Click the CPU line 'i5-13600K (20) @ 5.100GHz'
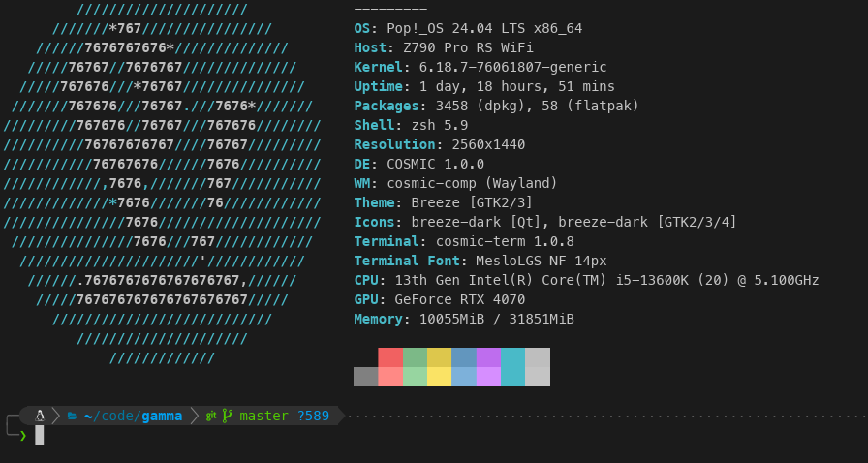868x463 pixels. click(717, 280)
